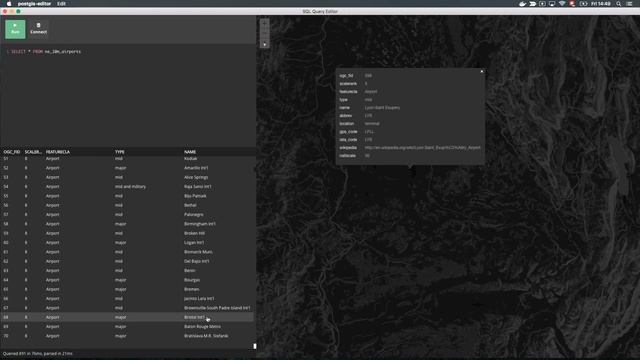Click the Connect database button
The image size is (640, 360).
[39, 29]
